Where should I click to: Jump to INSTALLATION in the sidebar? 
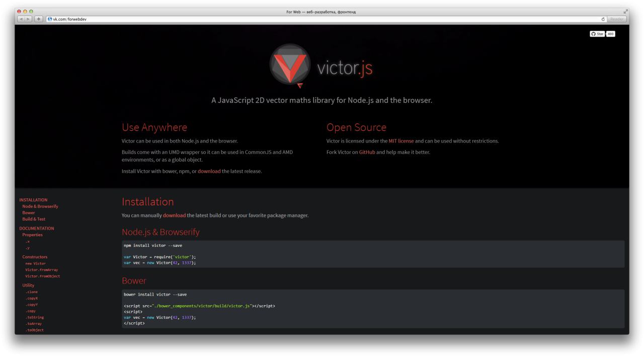33,200
